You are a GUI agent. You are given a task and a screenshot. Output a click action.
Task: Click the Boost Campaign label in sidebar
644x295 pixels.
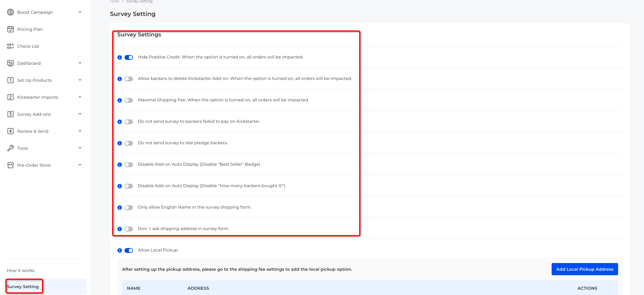click(35, 12)
